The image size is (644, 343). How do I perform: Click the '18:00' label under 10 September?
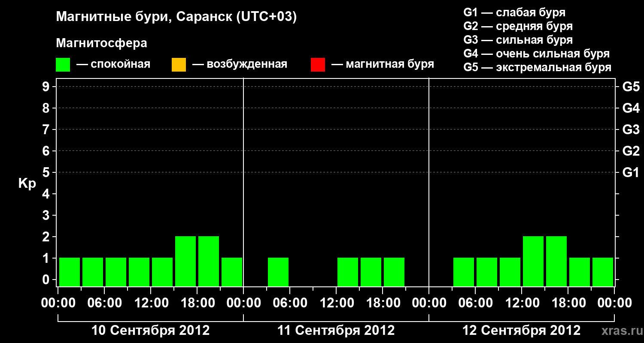point(197,303)
